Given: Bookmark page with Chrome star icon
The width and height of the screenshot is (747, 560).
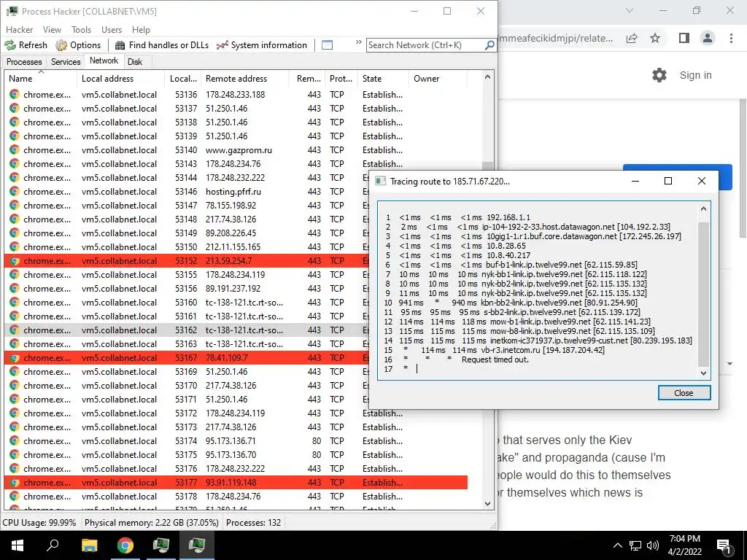Looking at the screenshot, I should click(655, 38).
